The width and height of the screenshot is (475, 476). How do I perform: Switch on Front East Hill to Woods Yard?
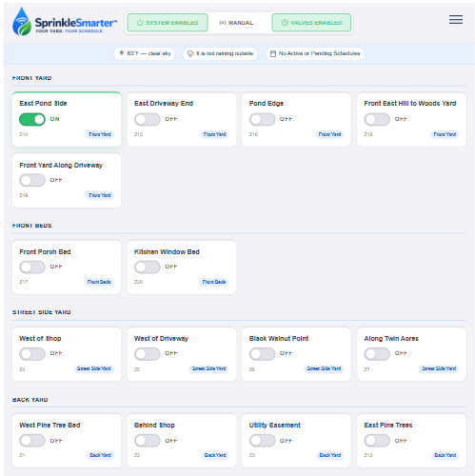coord(377,119)
